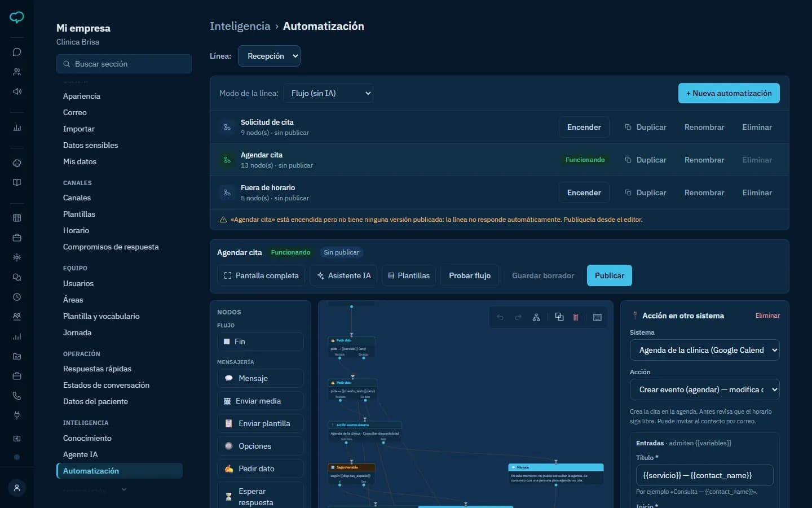Open Asistente IA in the editor
Viewport: 812px width, 508px height.
point(343,275)
